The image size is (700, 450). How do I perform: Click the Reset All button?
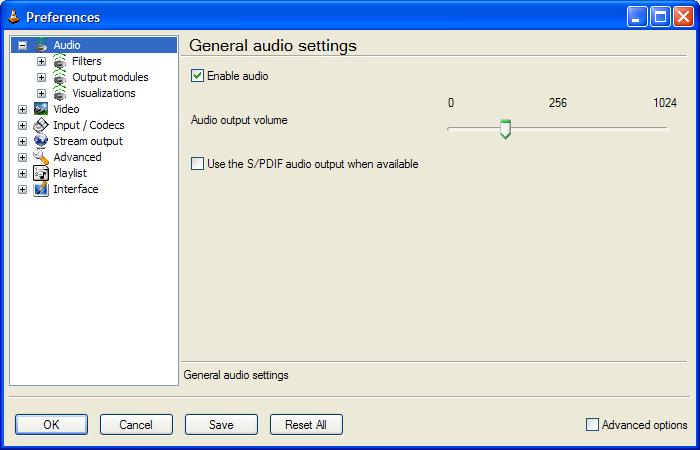point(306,425)
